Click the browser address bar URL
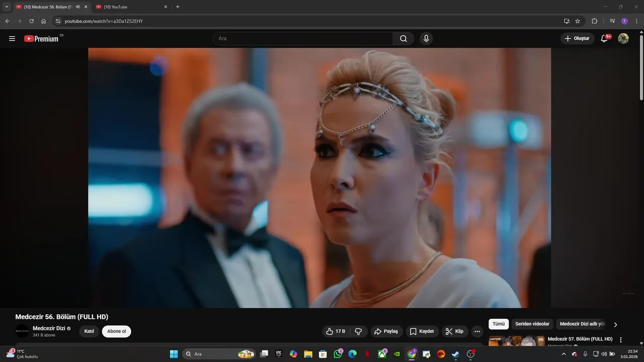The height and width of the screenshot is (362, 644). pyautogui.click(x=104, y=21)
